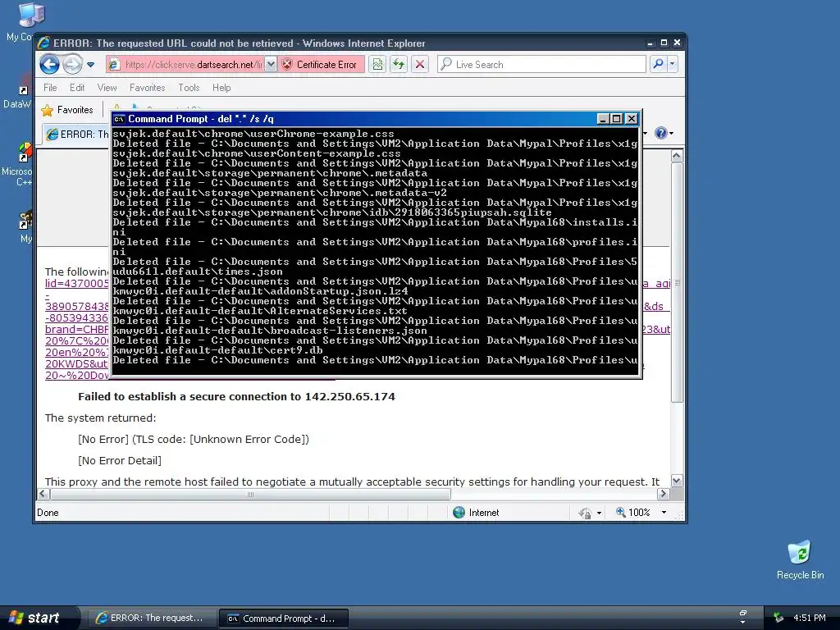Click the 100% zoom level button

coord(633,513)
